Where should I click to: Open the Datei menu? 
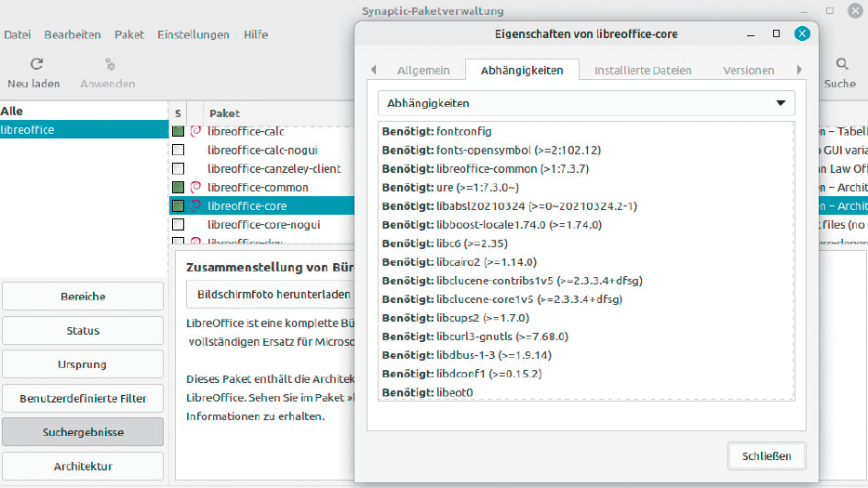17,34
